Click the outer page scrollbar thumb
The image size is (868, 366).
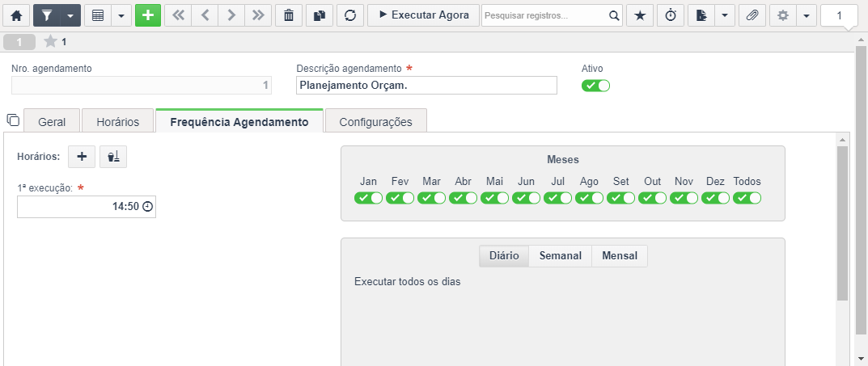862,190
